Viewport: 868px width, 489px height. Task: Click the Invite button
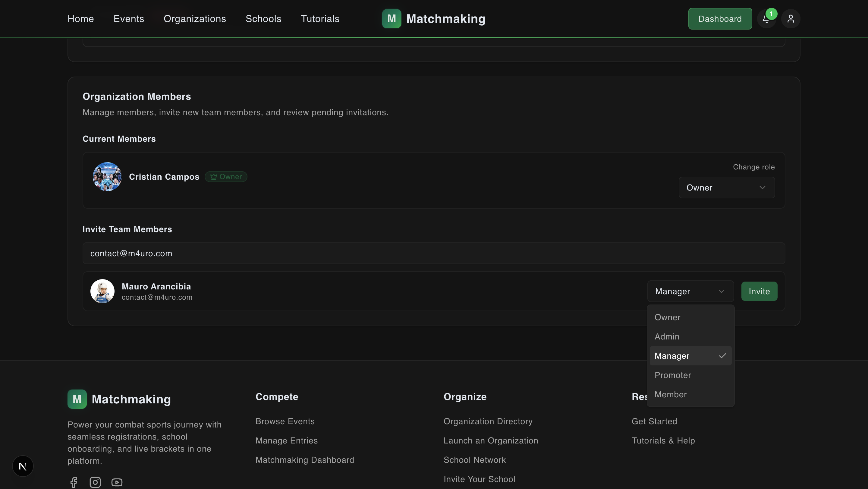point(759,291)
